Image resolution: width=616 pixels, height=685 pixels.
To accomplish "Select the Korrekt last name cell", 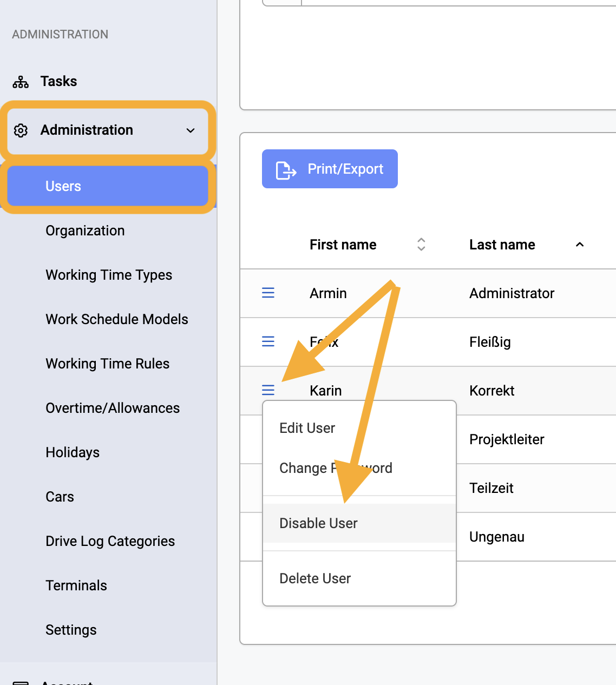I will pyautogui.click(x=492, y=391).
